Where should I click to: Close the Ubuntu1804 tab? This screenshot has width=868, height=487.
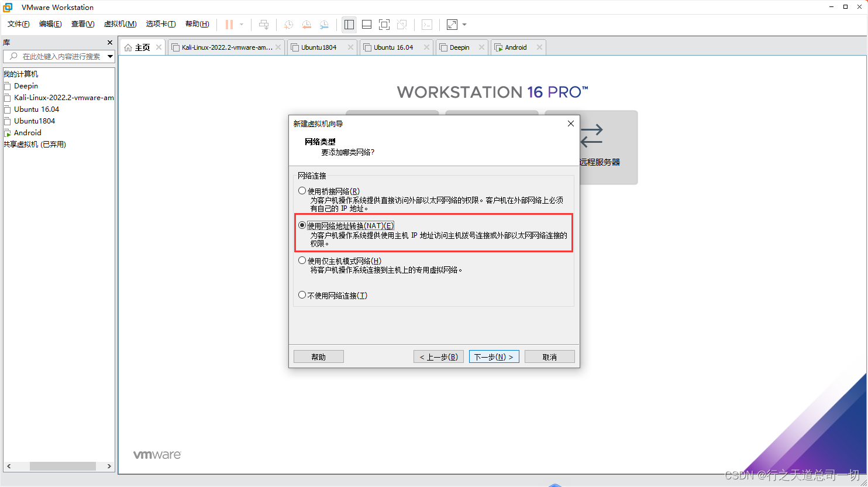(351, 47)
